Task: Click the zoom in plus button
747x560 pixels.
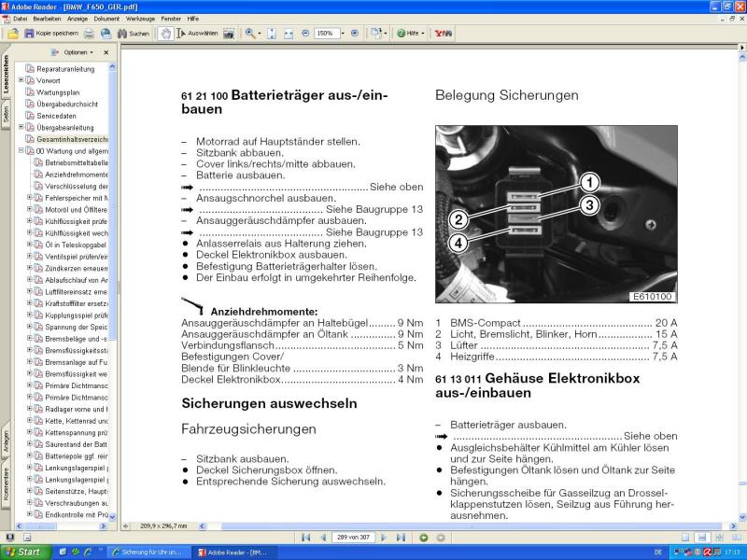Action: pos(355,34)
